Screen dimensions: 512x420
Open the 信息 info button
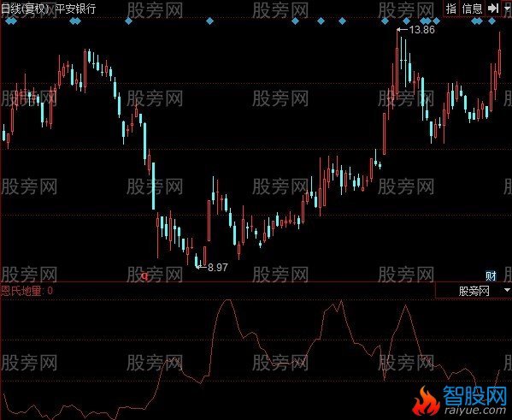click(472, 9)
